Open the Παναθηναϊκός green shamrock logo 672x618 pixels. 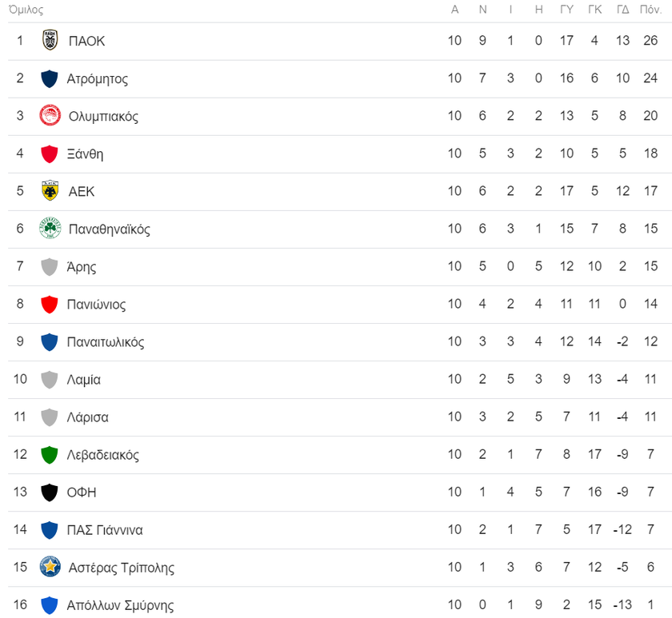pos(50,229)
